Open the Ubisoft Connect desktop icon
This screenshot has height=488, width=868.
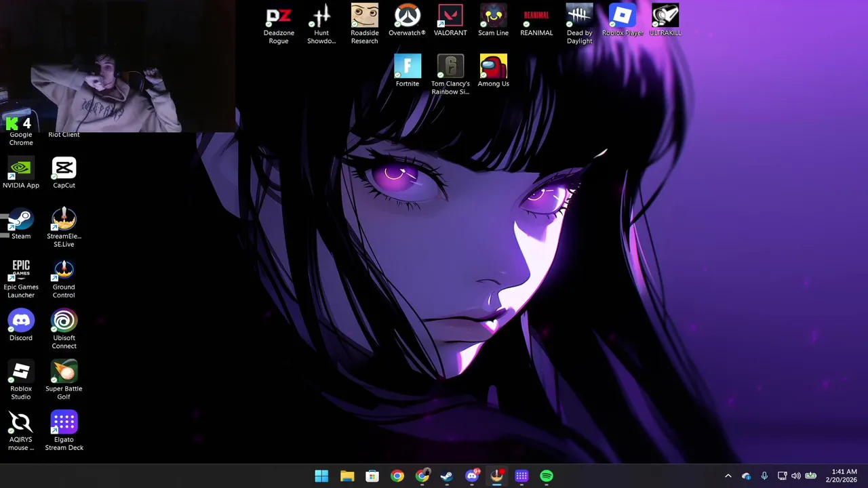(64, 329)
